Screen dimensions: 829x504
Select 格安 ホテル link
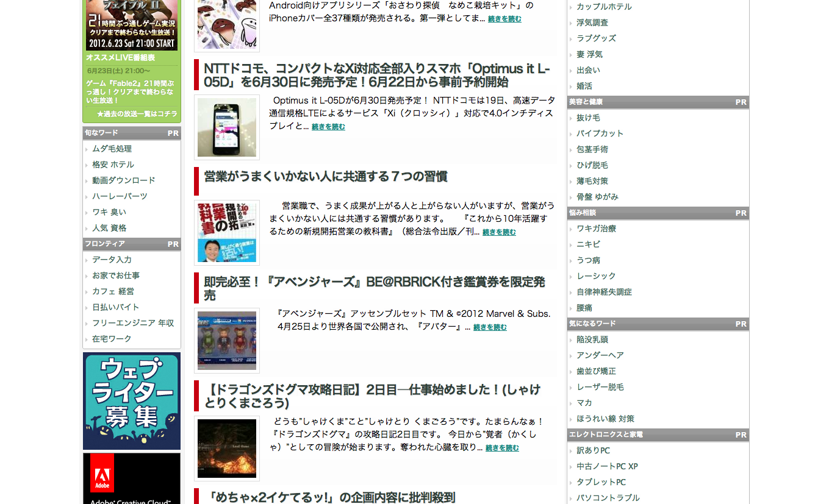(x=113, y=165)
